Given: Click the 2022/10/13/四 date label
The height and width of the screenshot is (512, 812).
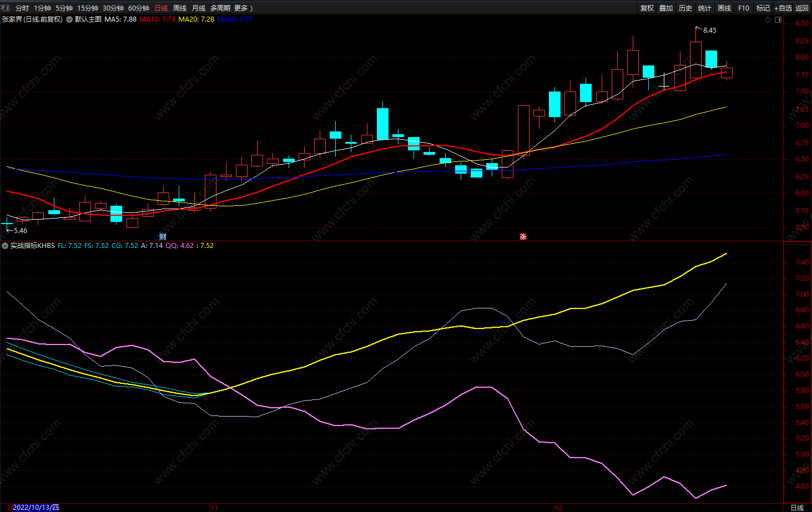Looking at the screenshot, I should tap(36, 508).
